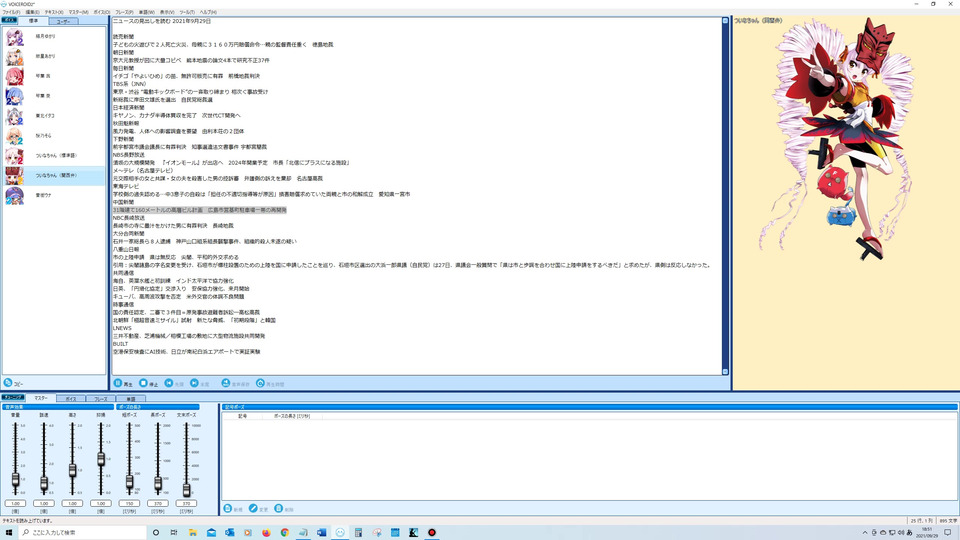The width and height of the screenshot is (960, 540).
Task: Click the ポーズの長さ [ミリ秒] column header
Action: [x=292, y=416]
